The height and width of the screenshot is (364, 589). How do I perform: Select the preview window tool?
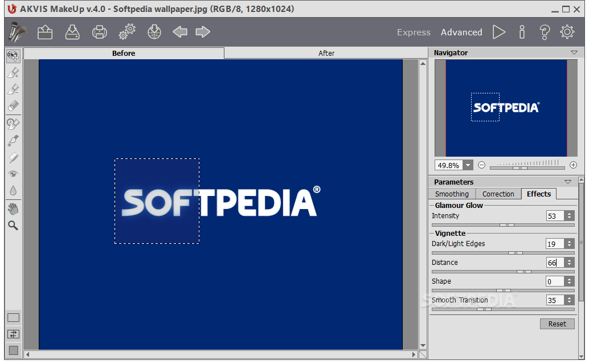(13, 56)
